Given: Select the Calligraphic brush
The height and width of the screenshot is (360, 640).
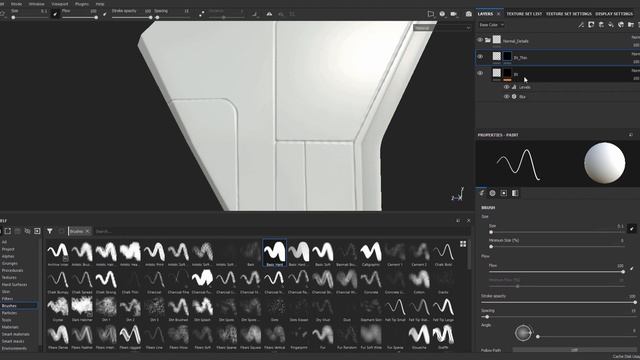Looking at the screenshot, I should pos(371,253).
